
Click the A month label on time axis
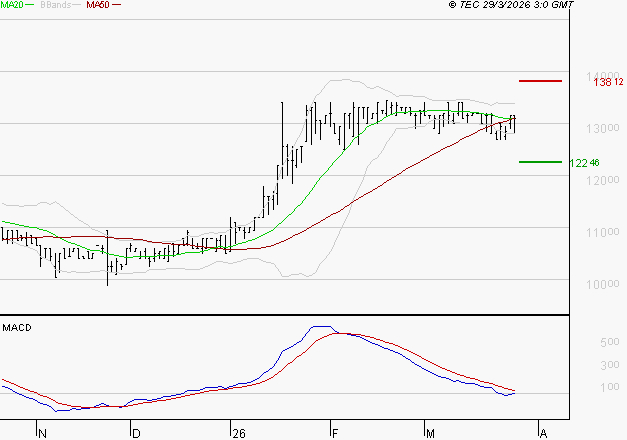click(x=543, y=434)
